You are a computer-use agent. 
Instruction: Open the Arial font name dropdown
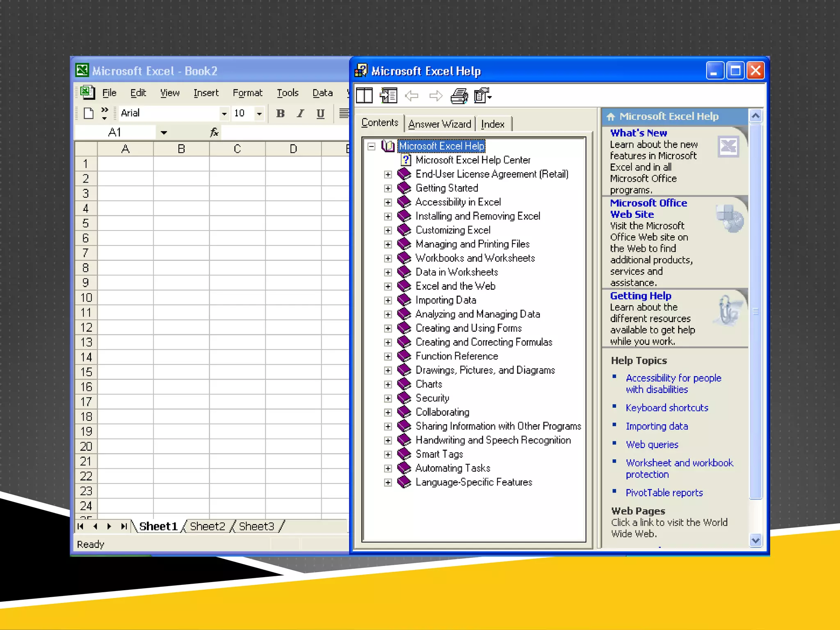[224, 114]
